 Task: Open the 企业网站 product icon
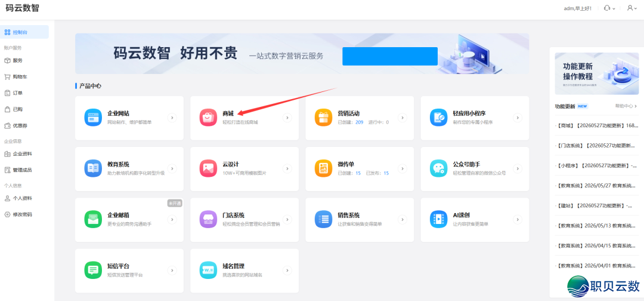[93, 118]
